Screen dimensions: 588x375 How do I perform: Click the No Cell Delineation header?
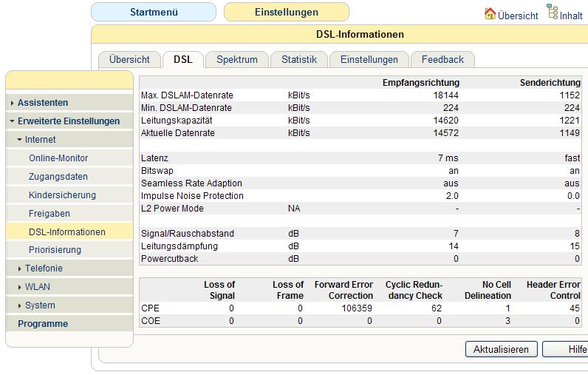[x=488, y=290]
